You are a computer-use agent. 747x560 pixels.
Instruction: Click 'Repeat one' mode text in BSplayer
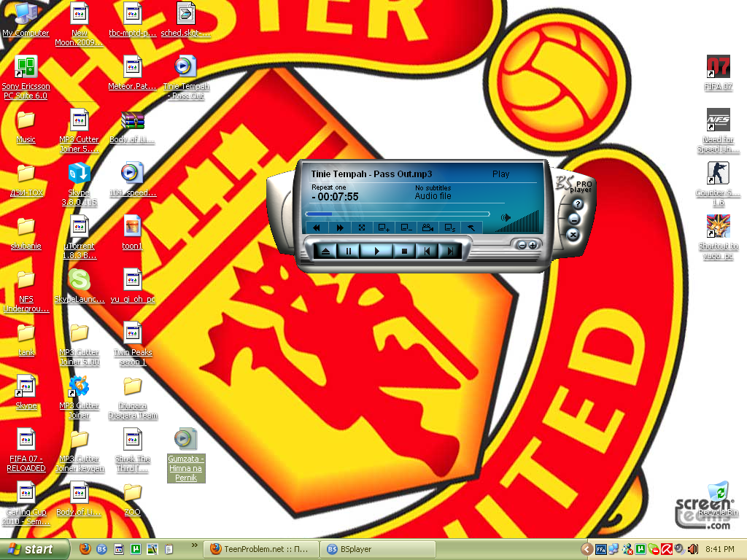point(329,187)
